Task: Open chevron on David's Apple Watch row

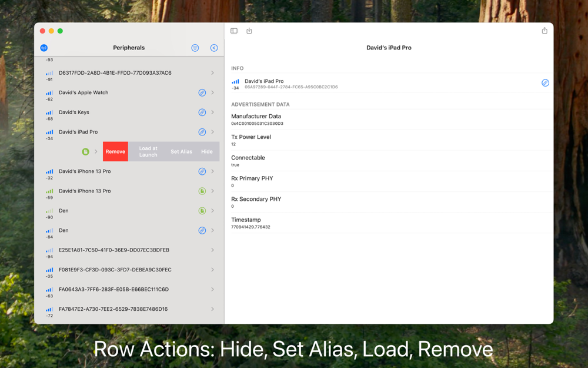Action: tap(213, 92)
